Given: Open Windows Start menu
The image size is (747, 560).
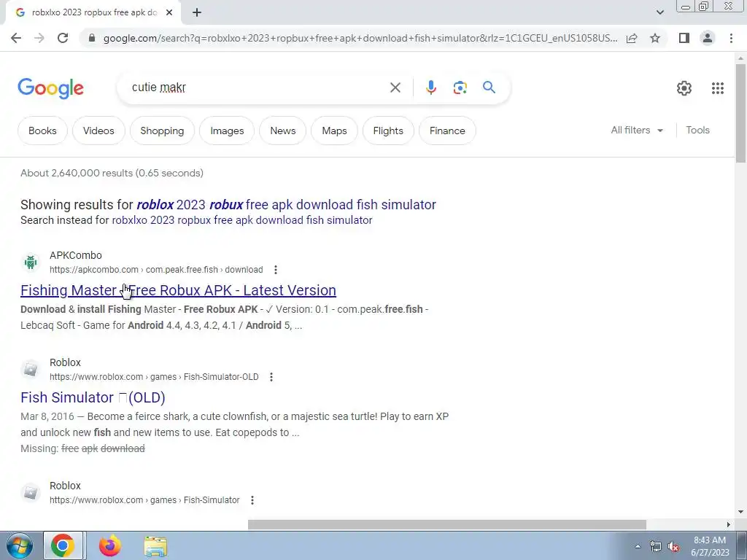Looking at the screenshot, I should pyautogui.click(x=19, y=546).
